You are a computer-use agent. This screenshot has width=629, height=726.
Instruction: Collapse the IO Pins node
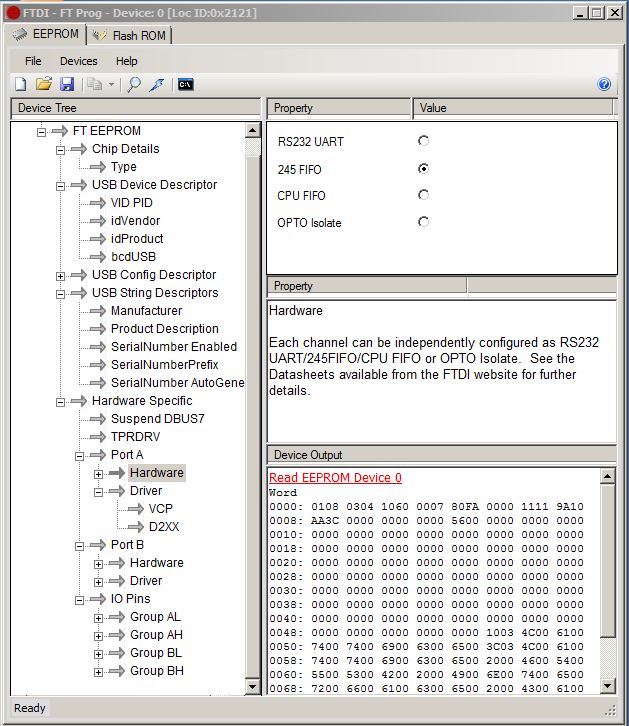point(79,600)
